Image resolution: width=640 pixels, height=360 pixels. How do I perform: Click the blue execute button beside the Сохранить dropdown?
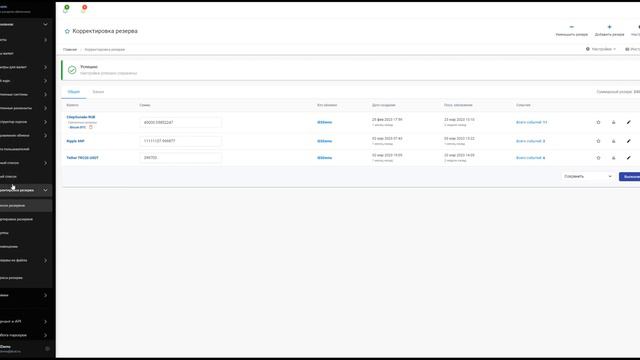pos(629,176)
